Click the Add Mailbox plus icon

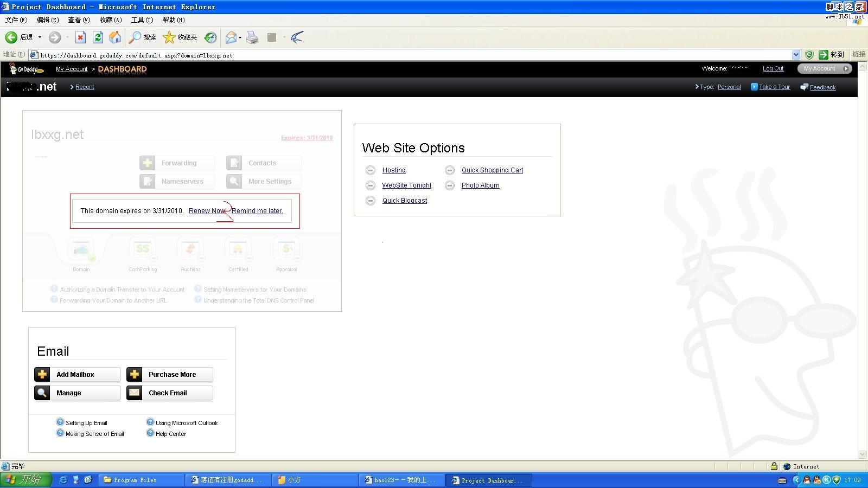coord(42,375)
